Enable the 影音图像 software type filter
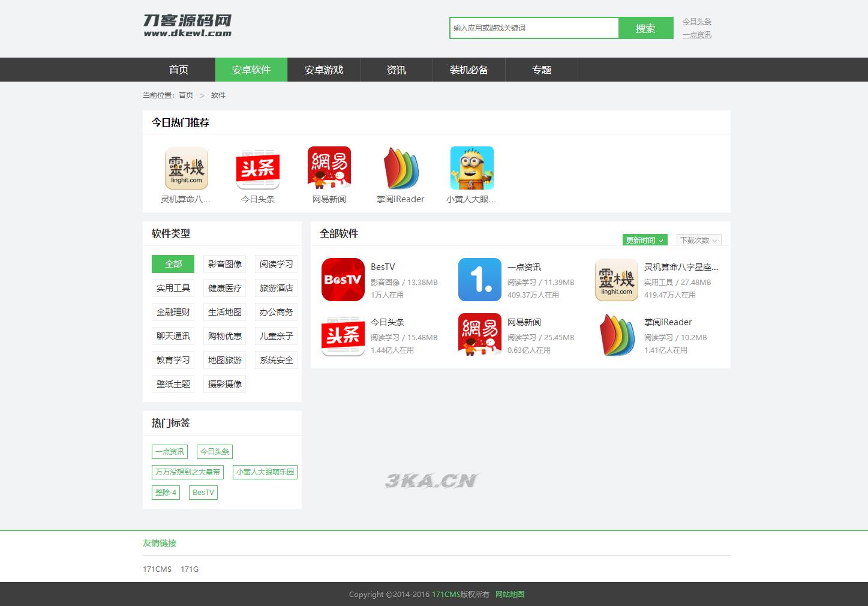The image size is (868, 606). [224, 264]
